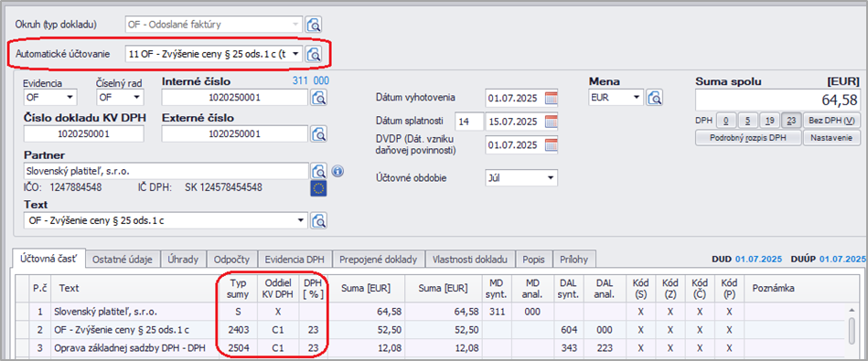Screen dimensions: 868x361
Task: Click Číslo dokladu KV DPH field
Action: click(x=83, y=133)
